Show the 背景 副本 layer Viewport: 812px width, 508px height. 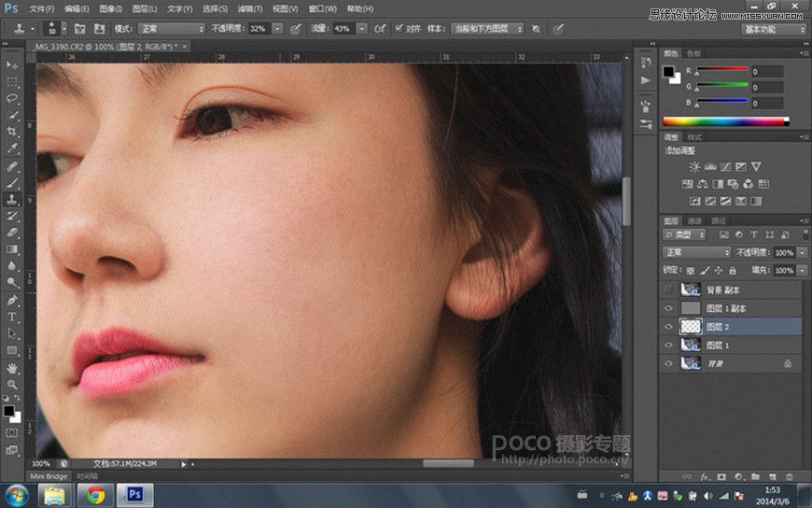point(668,289)
